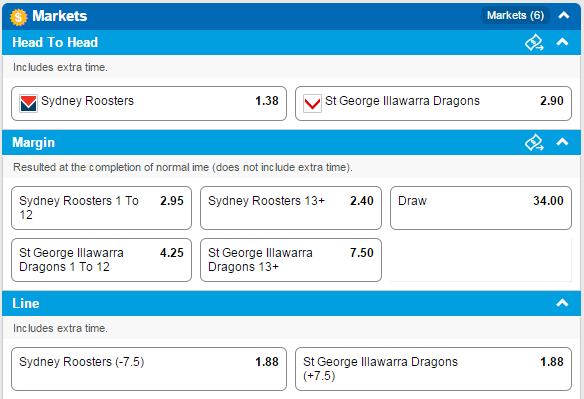Choose the Draw option at 34.00
This screenshot has width=584, height=399.
pyautogui.click(x=481, y=208)
